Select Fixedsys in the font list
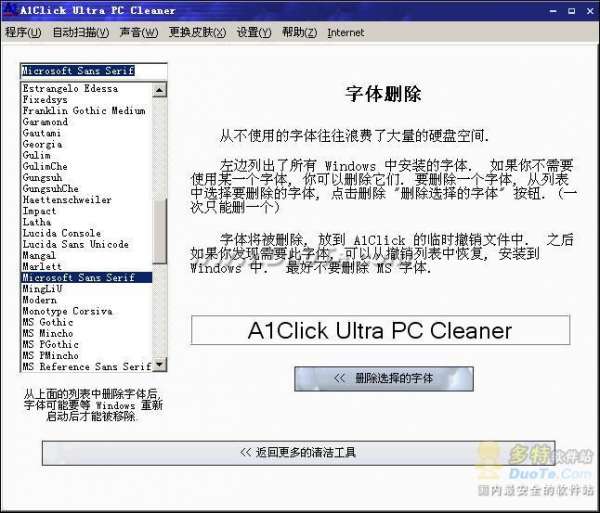The height and width of the screenshot is (513, 600). point(86,99)
